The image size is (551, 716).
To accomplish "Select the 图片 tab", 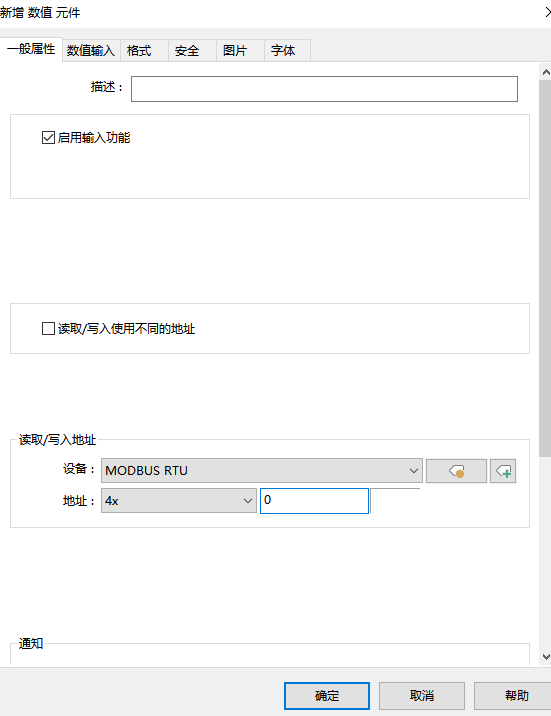I will 240,50.
